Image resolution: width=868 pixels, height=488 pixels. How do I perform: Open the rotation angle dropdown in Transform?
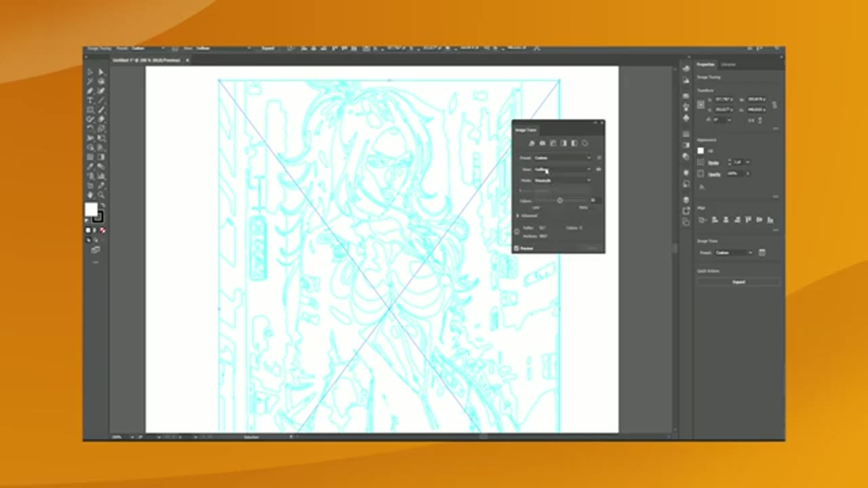coord(730,120)
